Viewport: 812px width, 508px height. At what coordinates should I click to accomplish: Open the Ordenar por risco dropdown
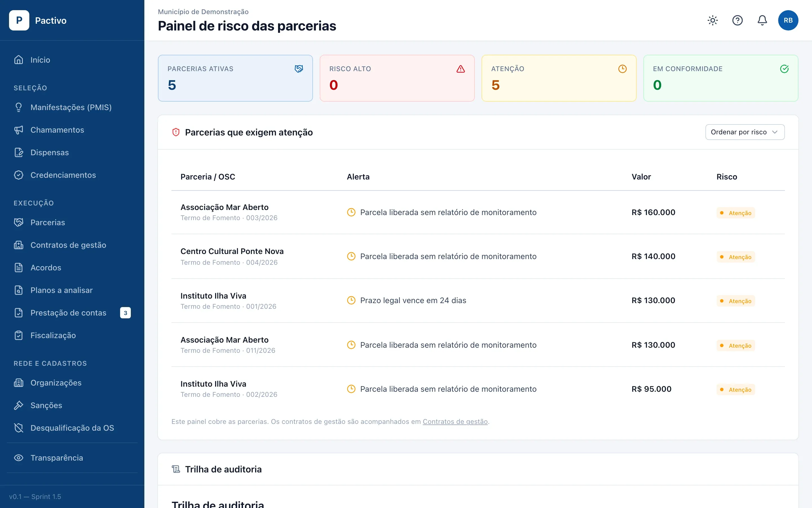coord(745,132)
